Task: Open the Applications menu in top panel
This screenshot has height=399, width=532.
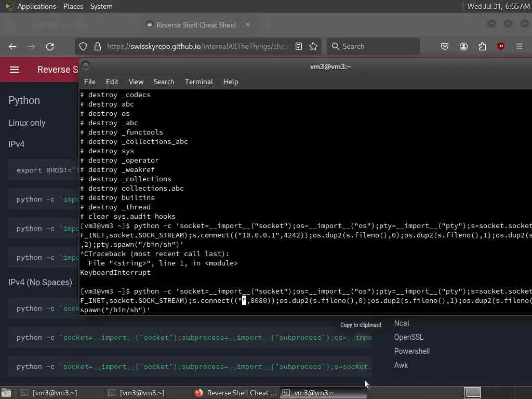Action: [37, 6]
